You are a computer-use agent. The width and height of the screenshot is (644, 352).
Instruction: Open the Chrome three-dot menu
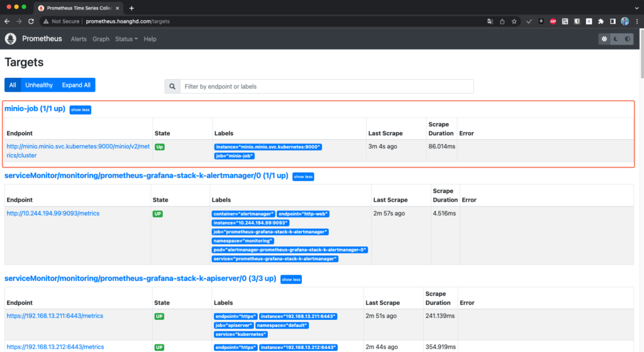pos(637,21)
